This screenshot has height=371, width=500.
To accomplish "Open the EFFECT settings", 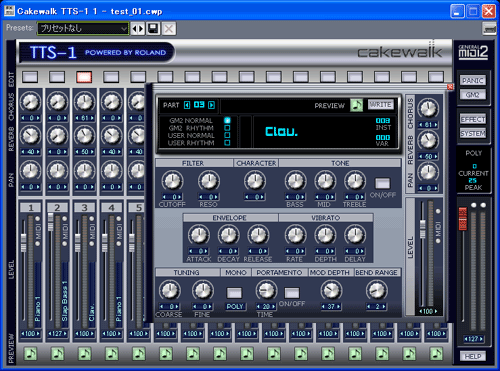I will pos(473,119).
